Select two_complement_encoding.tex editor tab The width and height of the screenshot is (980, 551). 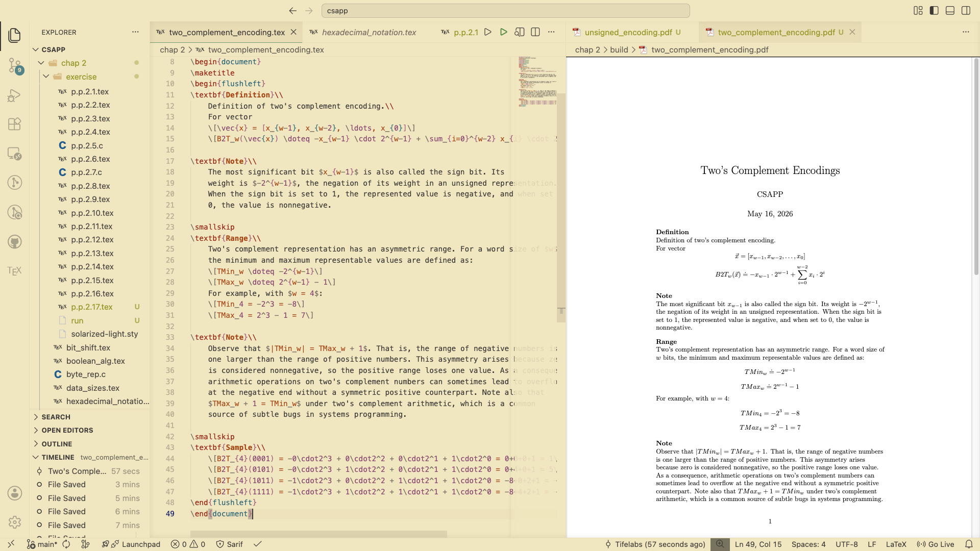(x=227, y=32)
